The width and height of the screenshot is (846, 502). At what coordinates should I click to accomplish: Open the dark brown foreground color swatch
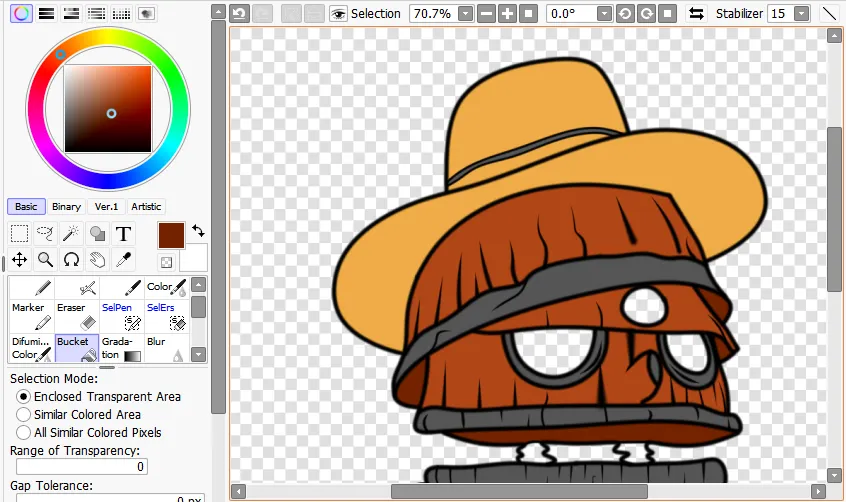(171, 235)
